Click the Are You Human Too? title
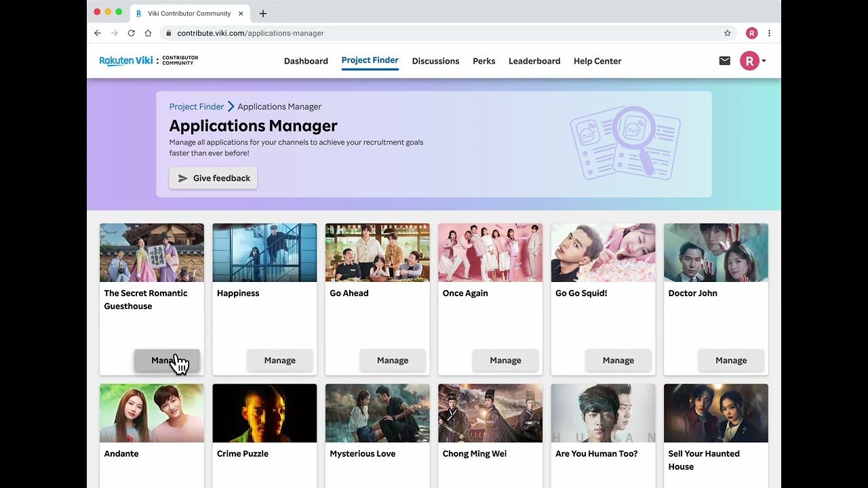This screenshot has width=868, height=488. coord(597,454)
